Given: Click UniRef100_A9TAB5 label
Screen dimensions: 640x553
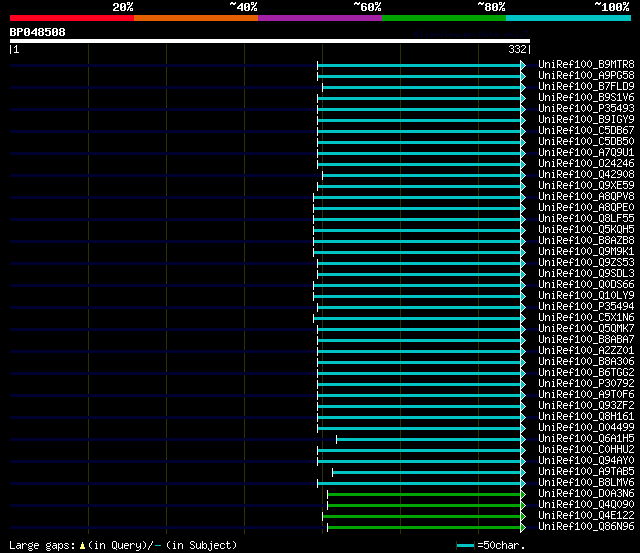Looking at the screenshot, I should coord(586,472).
